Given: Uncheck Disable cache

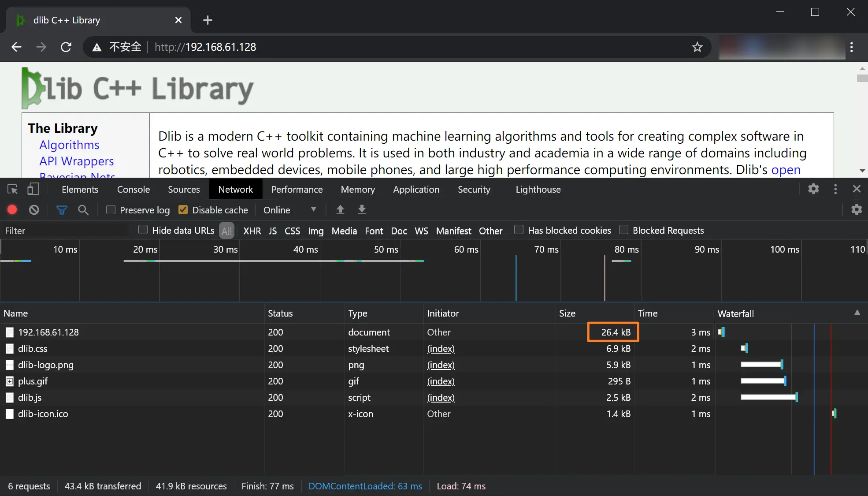Looking at the screenshot, I should pyautogui.click(x=183, y=210).
